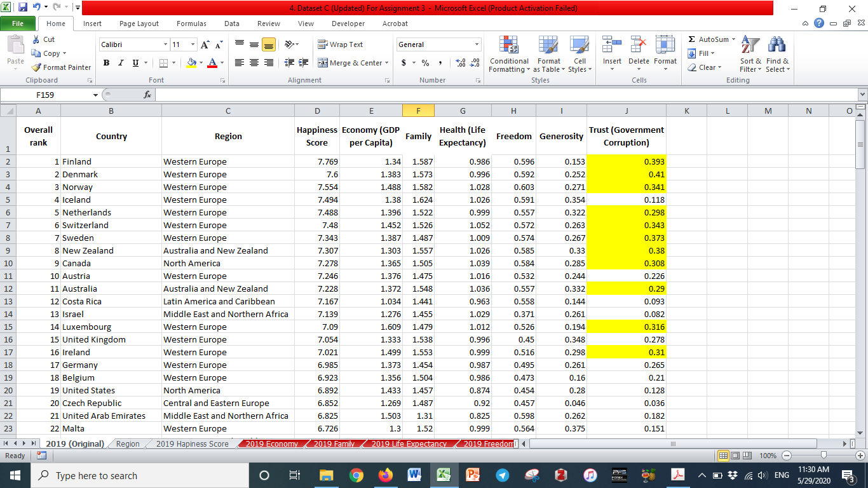Open the Number Format dropdown showing General
This screenshot has width=868, height=488.
coord(477,44)
